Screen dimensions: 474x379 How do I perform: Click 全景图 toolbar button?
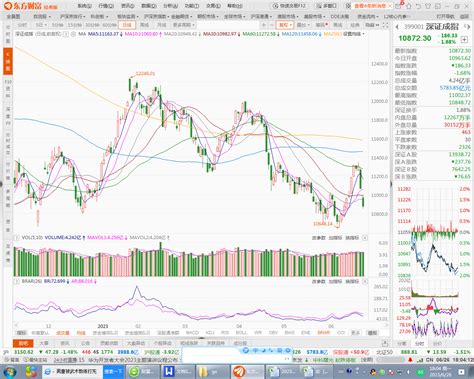click(14, 16)
